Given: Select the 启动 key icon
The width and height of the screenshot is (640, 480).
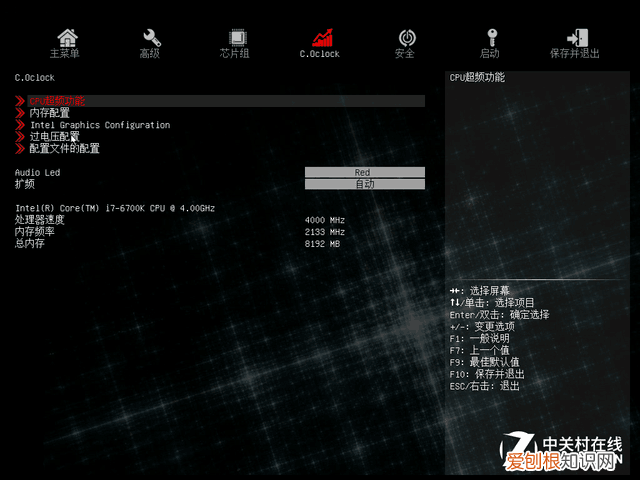Looking at the screenshot, I should pos(490,38).
